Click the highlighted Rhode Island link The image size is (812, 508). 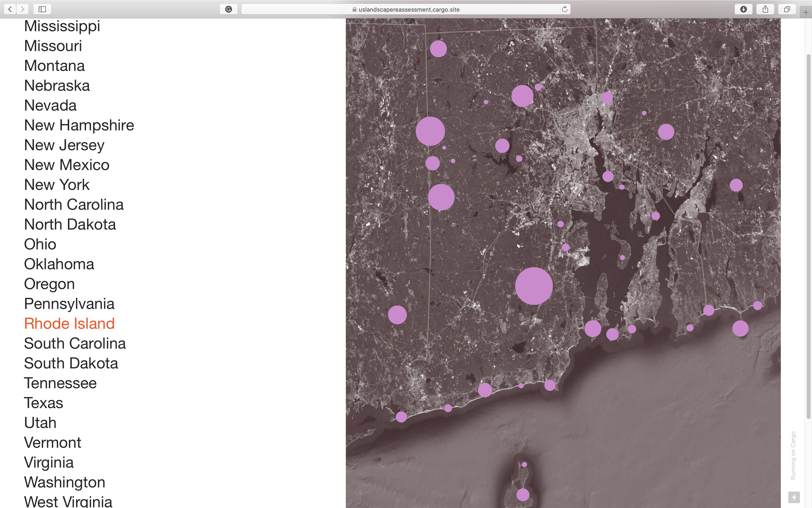coord(69,323)
